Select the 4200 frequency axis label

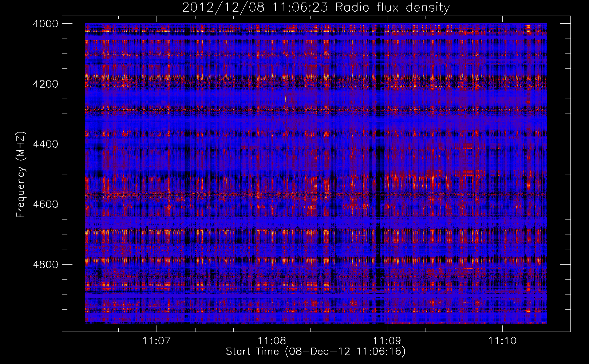(x=46, y=84)
